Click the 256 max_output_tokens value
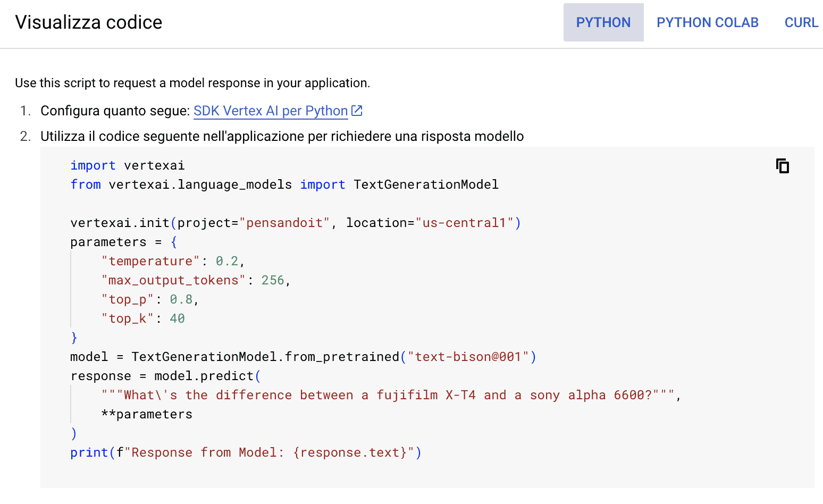This screenshot has width=823, height=504. click(x=273, y=280)
